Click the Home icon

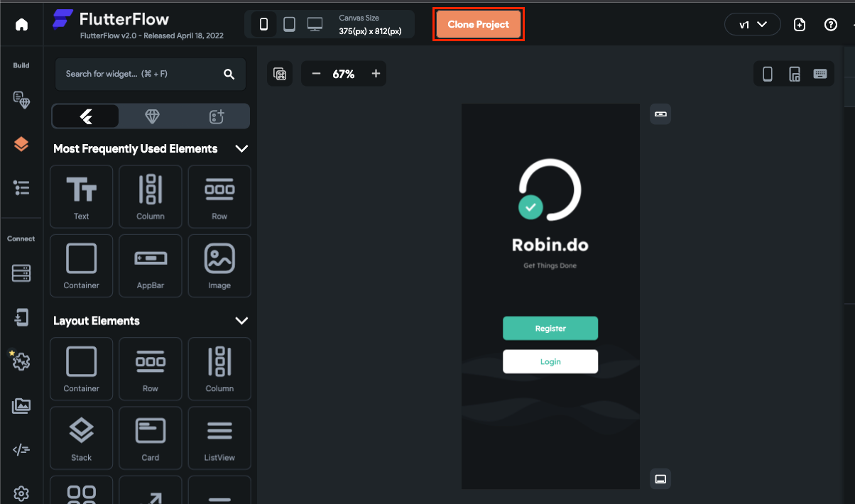click(21, 24)
